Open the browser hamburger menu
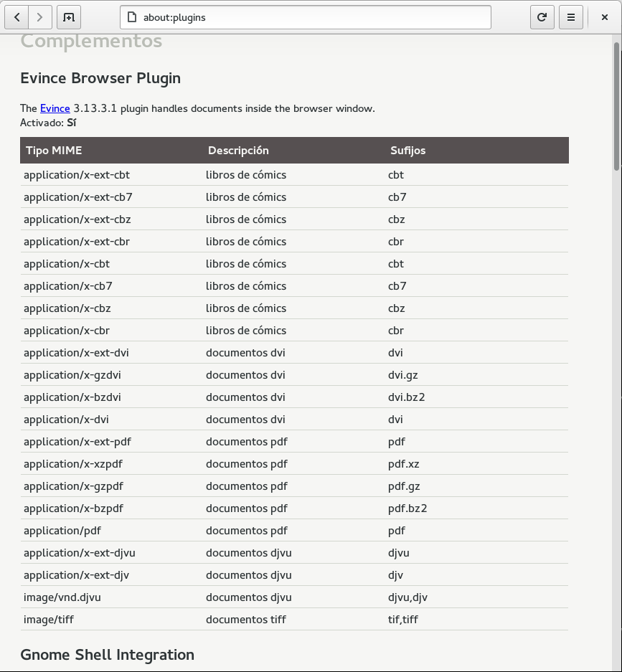Image resolution: width=622 pixels, height=672 pixels. pos(570,17)
